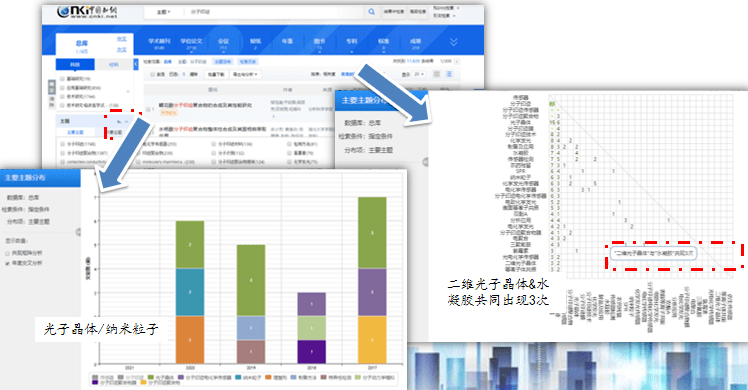Check the 全选 select-all checkbox
The width and height of the screenshot is (748, 390).
[153, 74]
